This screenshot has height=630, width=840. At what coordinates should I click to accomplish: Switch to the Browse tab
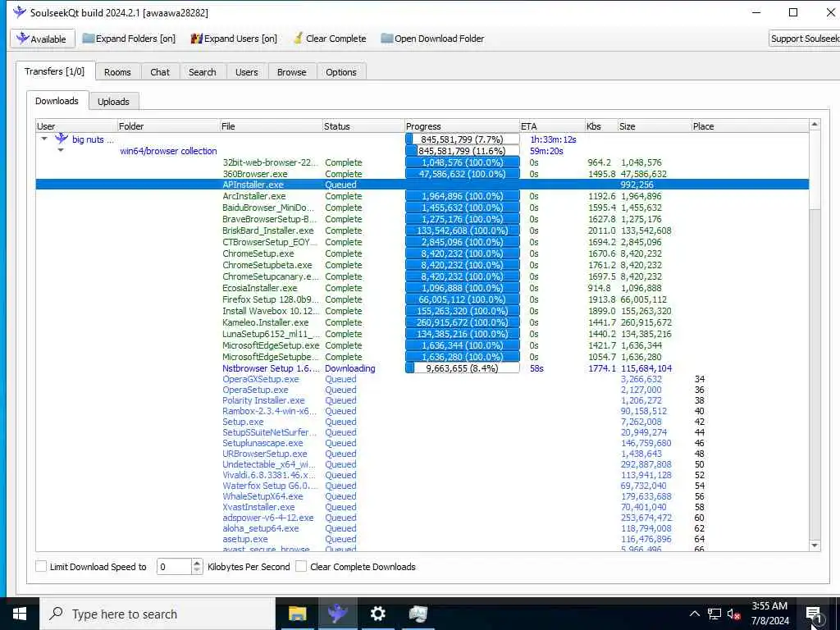point(291,72)
